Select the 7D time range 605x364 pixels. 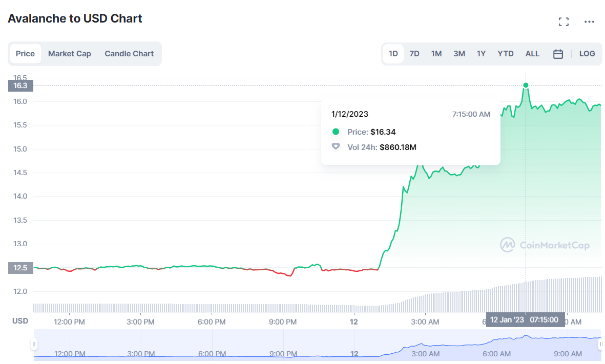[x=414, y=54]
